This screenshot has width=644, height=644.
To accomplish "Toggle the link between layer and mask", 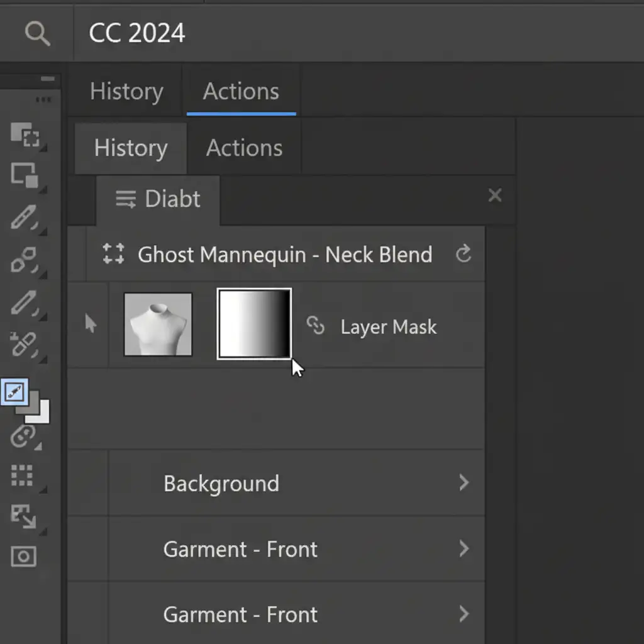I will (x=315, y=326).
